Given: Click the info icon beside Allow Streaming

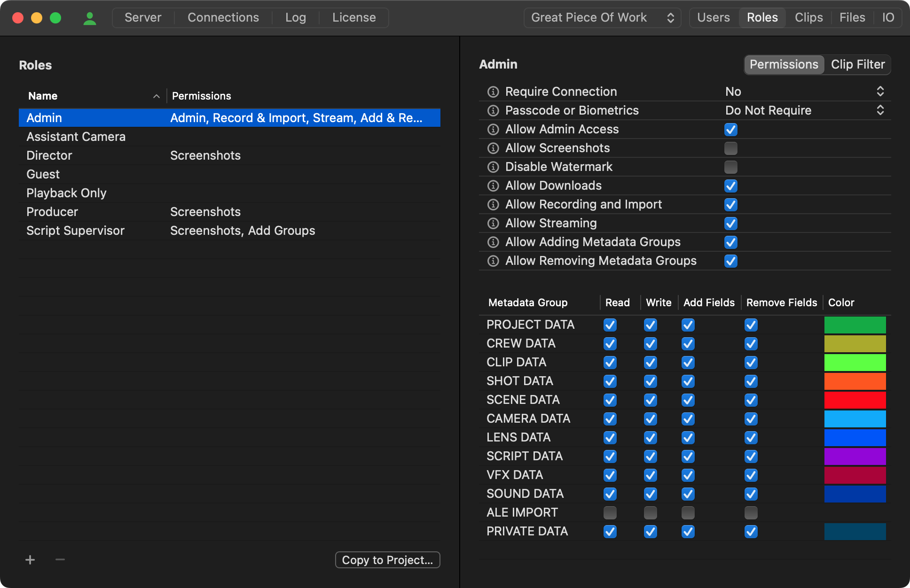Looking at the screenshot, I should pos(493,223).
